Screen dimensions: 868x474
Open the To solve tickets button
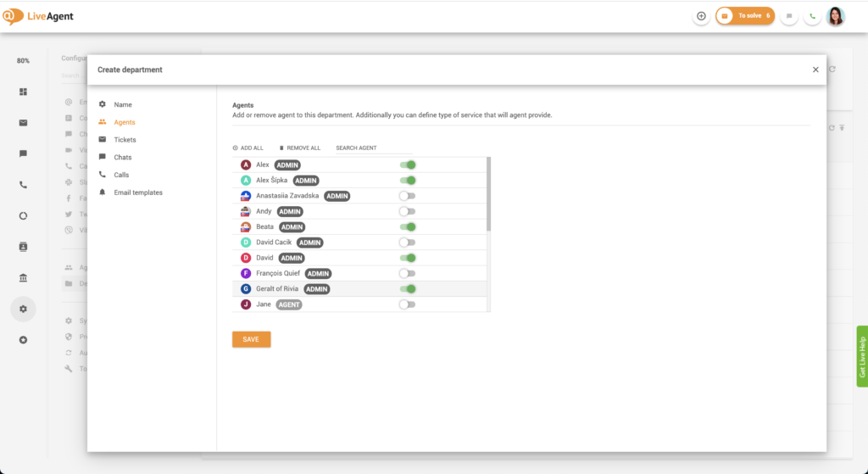(x=744, y=16)
